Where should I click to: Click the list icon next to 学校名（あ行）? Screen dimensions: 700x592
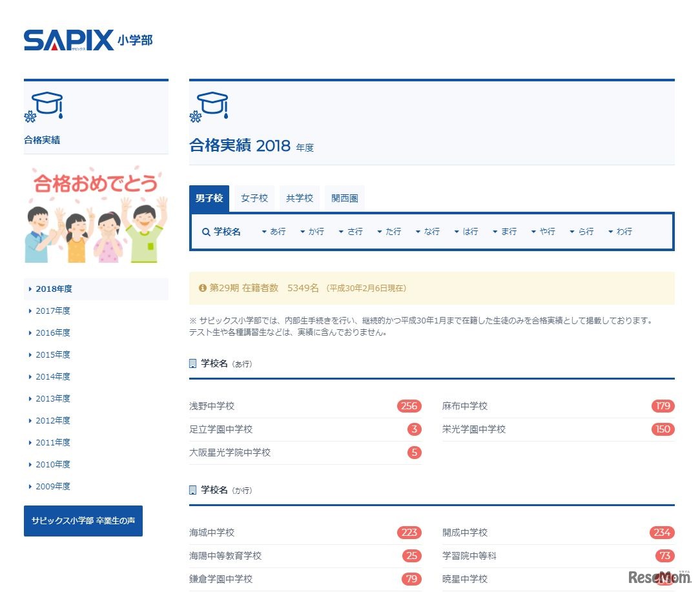pos(192,363)
